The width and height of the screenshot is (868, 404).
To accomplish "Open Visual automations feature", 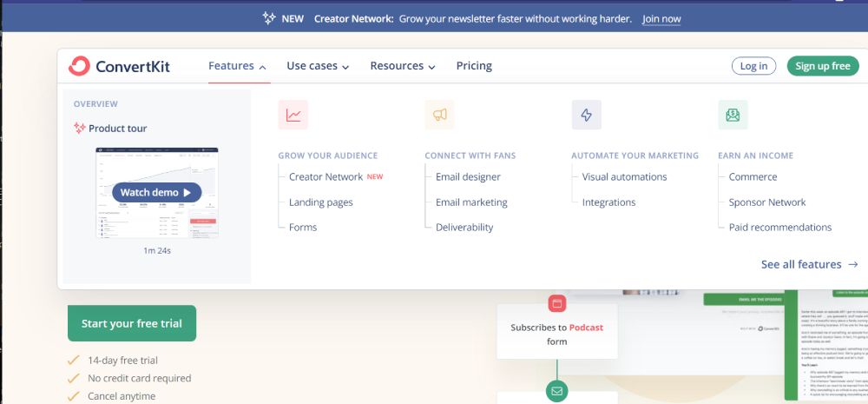I will (x=624, y=176).
